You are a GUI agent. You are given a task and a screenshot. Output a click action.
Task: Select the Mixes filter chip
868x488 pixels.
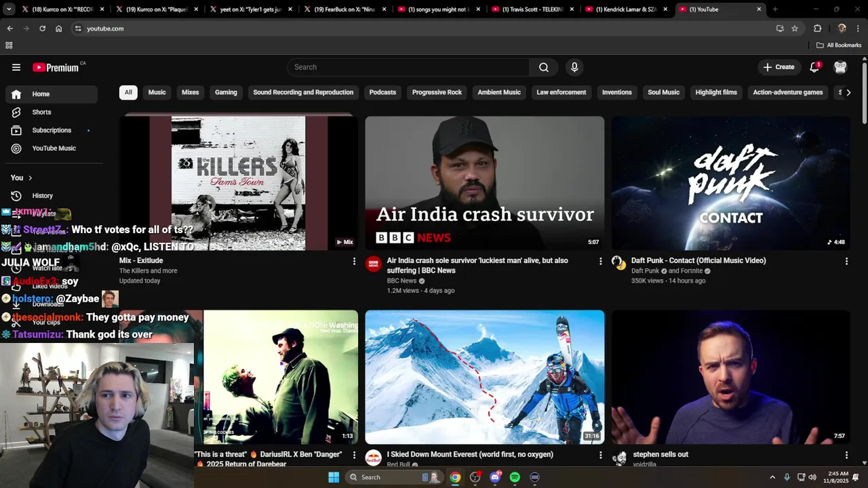point(191,92)
